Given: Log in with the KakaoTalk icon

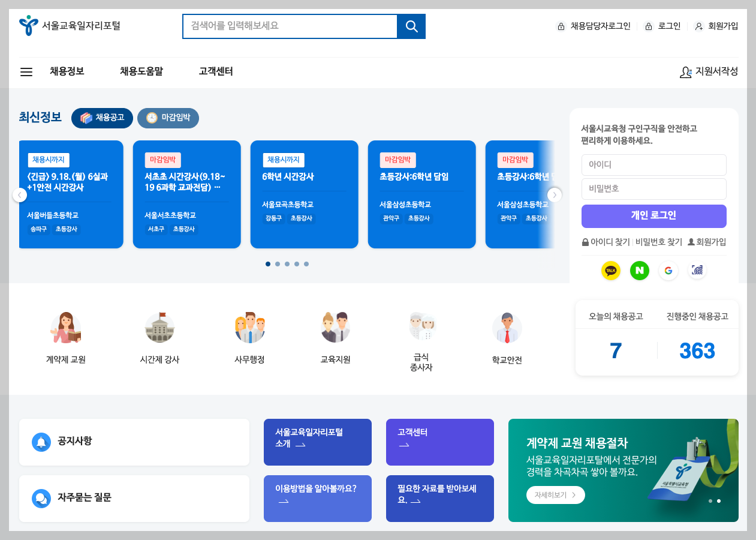Looking at the screenshot, I should point(610,271).
